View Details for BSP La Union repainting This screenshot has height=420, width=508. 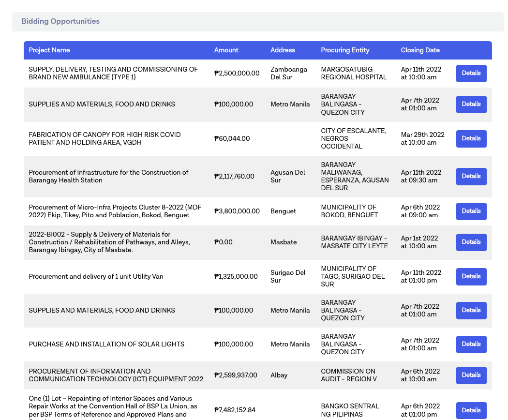point(471,410)
